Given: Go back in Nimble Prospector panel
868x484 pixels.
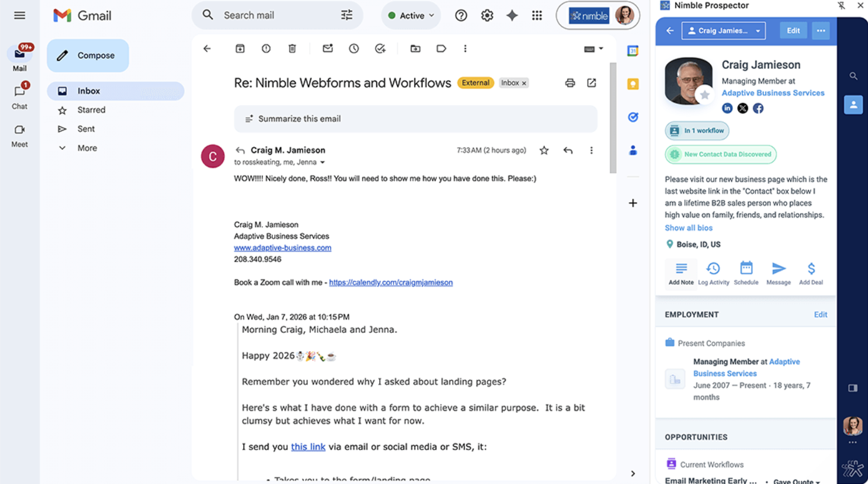Looking at the screenshot, I should click(670, 31).
